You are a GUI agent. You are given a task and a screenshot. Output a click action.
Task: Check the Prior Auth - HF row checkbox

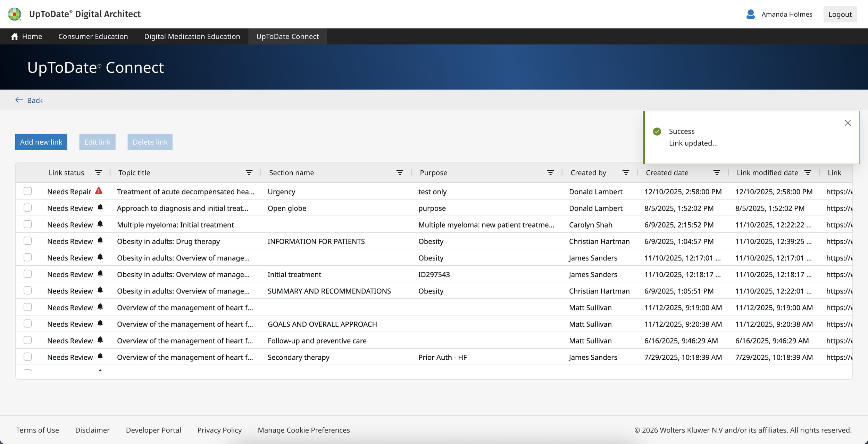(x=28, y=357)
